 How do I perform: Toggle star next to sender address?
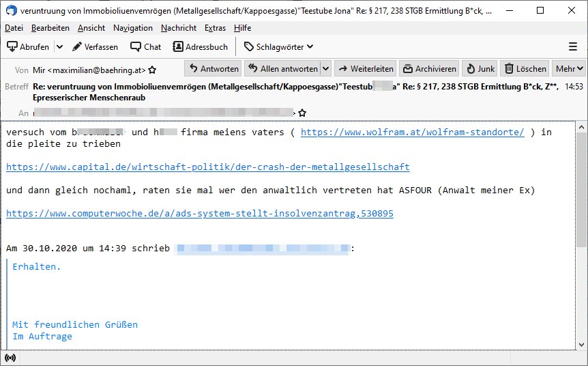152,70
